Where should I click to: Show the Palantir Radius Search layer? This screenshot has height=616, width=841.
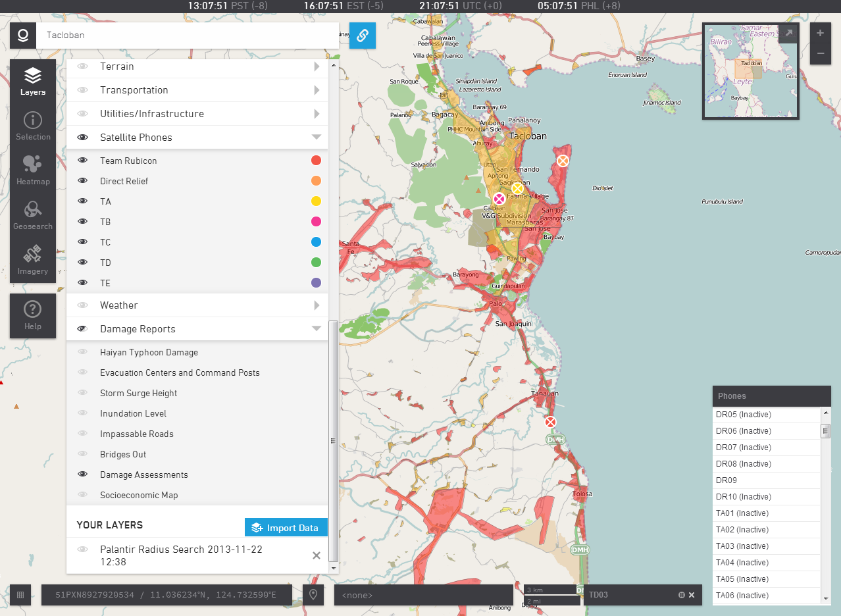coord(83,550)
